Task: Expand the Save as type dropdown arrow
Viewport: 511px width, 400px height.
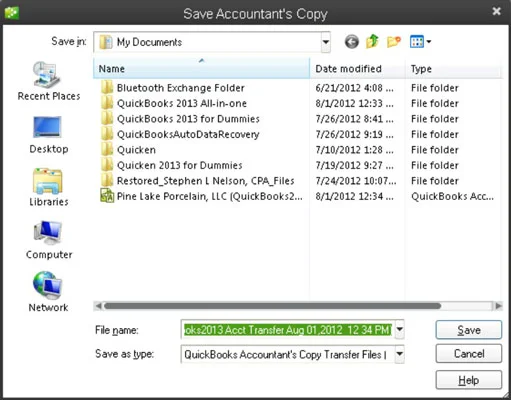Action: (399, 354)
